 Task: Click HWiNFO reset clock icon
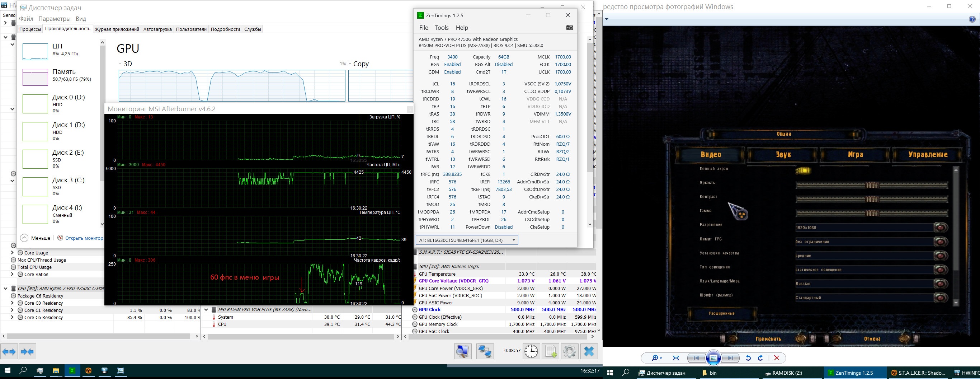coord(531,351)
